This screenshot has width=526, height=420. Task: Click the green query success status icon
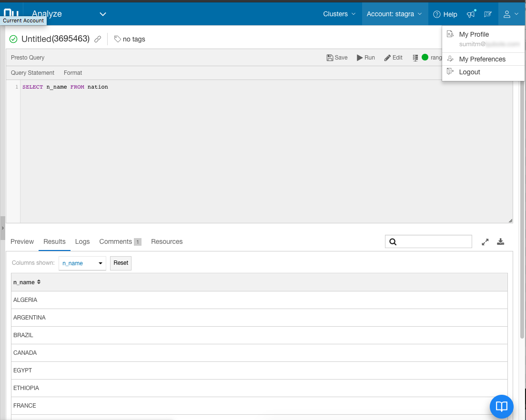tap(13, 39)
